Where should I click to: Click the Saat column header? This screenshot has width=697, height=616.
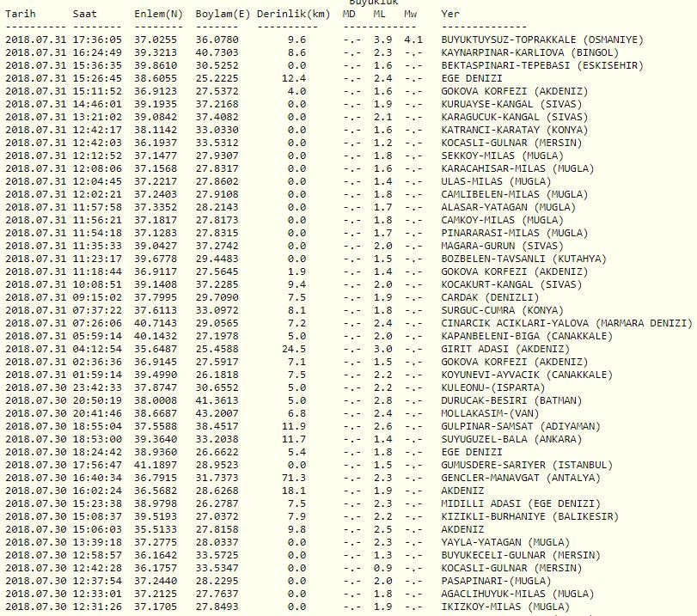coord(85,15)
